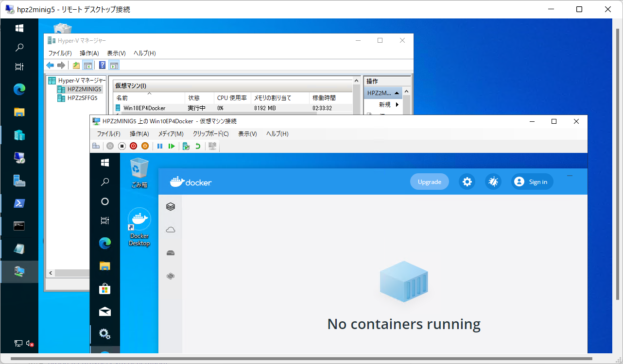Click the red shut down VM icon
This screenshot has height=364, width=623.
133,146
